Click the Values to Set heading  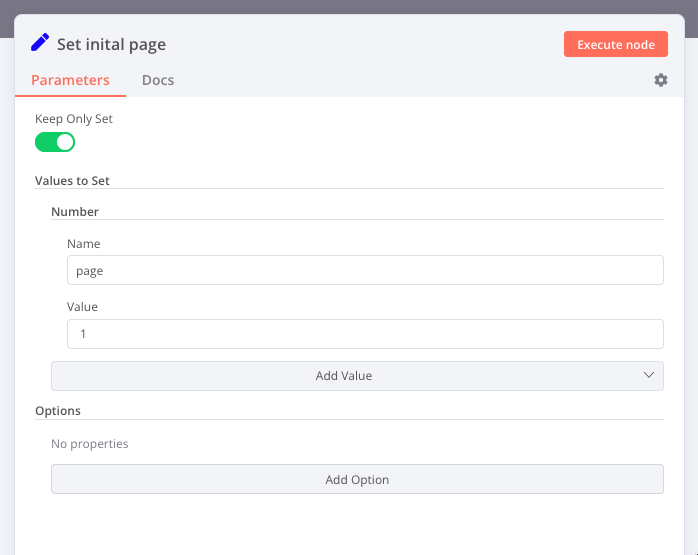click(x=72, y=180)
